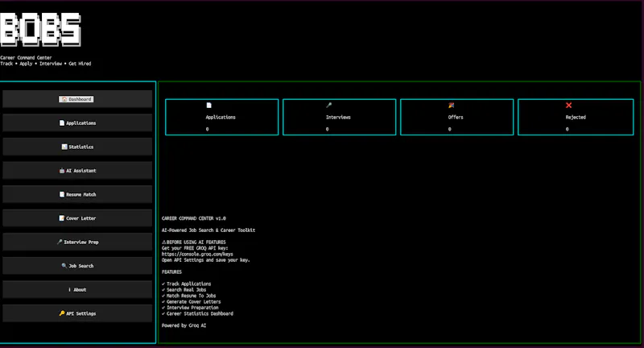Go to Statistics section
The width and height of the screenshot is (644, 348).
point(77,147)
